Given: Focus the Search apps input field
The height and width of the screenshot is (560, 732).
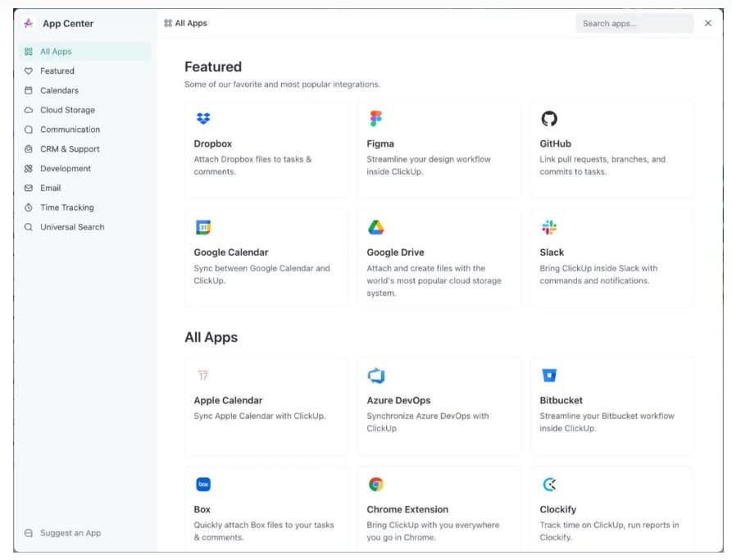Looking at the screenshot, I should (x=634, y=23).
